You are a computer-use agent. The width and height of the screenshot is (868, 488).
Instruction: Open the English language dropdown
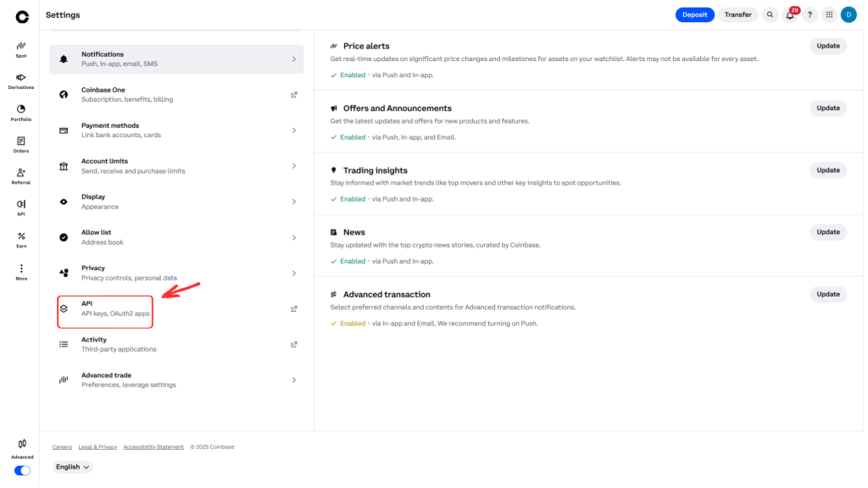(x=73, y=467)
